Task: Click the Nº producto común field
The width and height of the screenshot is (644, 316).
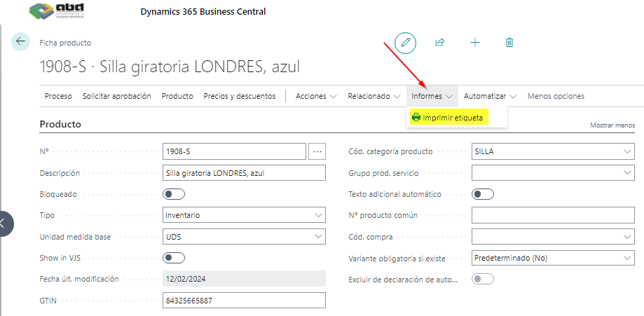Action: click(553, 215)
